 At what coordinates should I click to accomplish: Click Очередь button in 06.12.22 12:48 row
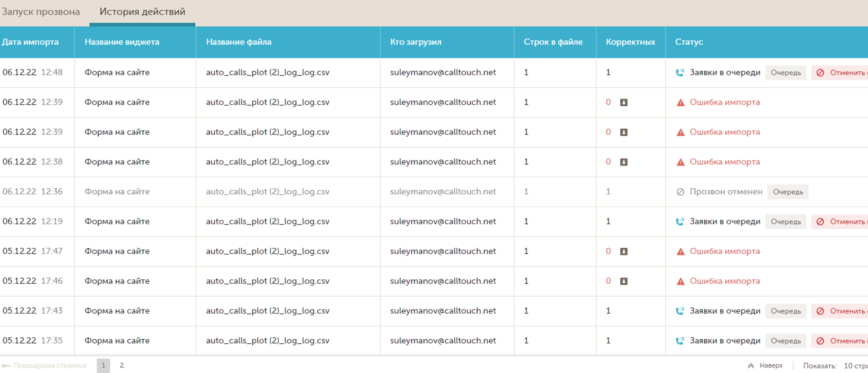786,73
